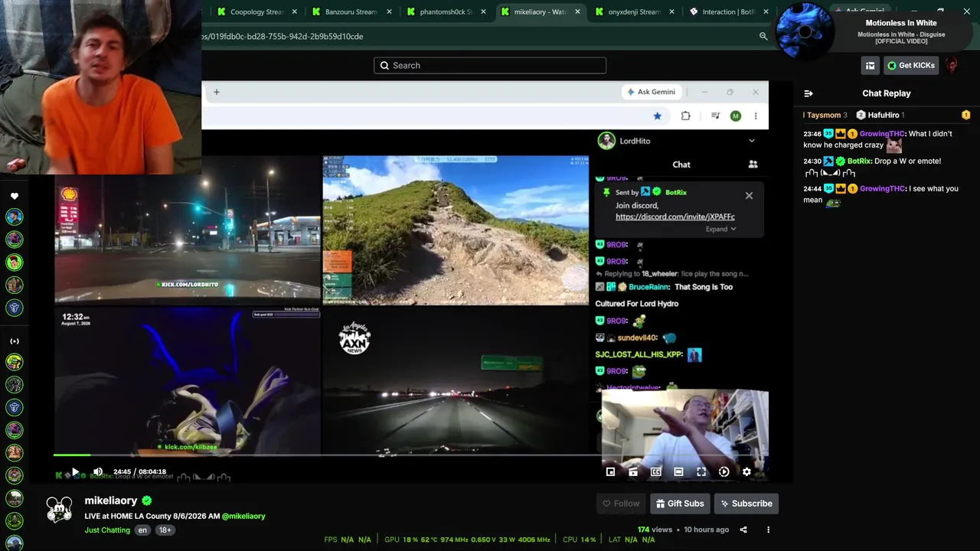Open three-dot menu in embedded browser
This screenshot has width=980, height=551.
click(x=756, y=116)
